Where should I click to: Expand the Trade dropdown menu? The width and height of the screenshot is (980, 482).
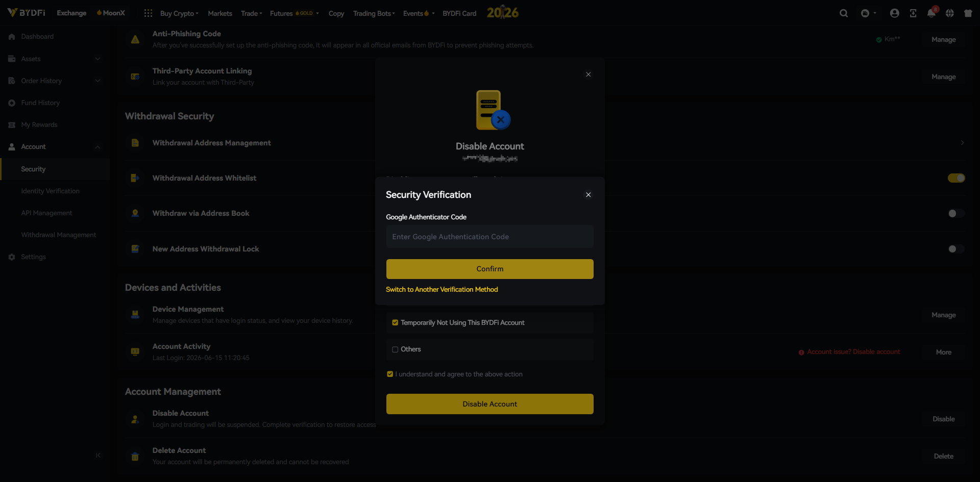point(252,13)
